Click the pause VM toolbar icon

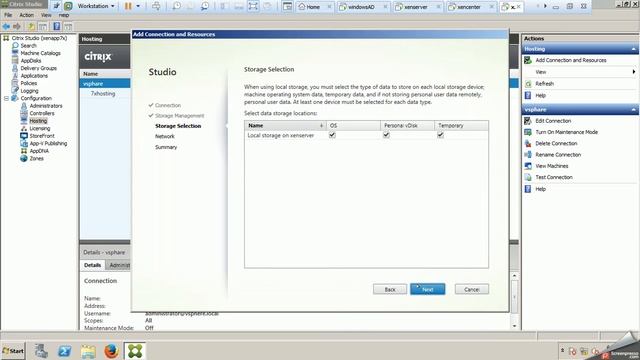click(x=128, y=6)
